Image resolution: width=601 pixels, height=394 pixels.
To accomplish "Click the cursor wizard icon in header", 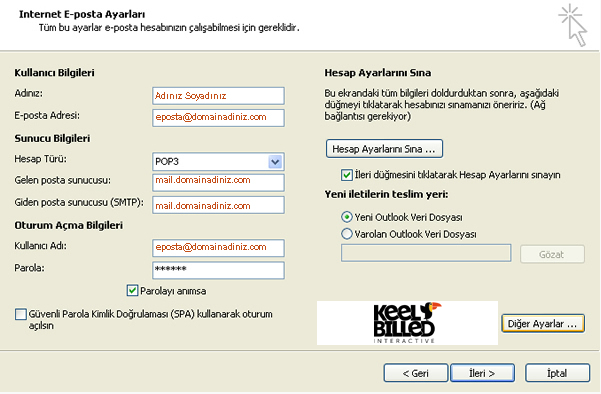I will click(x=573, y=25).
